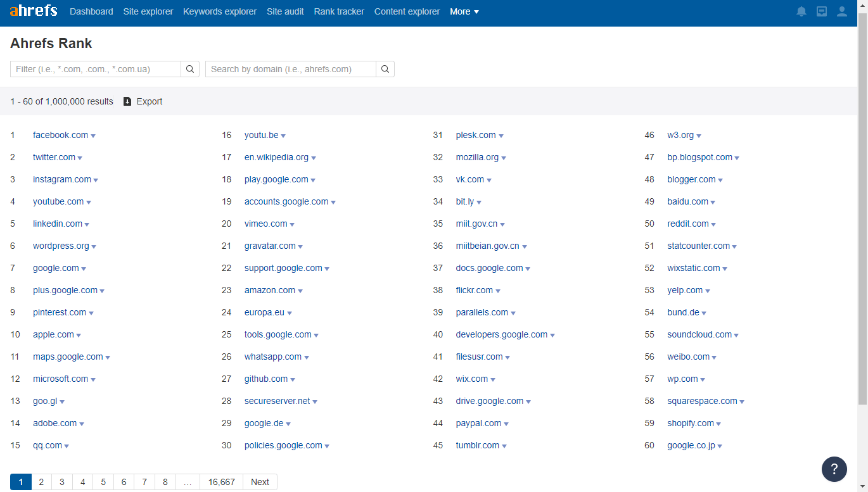The height and width of the screenshot is (492, 868).
Task: Open the vimeo.com link
Action: tap(266, 224)
